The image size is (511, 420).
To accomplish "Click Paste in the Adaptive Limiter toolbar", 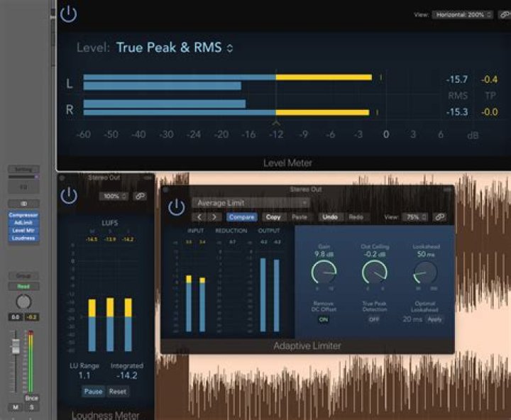I will [x=300, y=217].
